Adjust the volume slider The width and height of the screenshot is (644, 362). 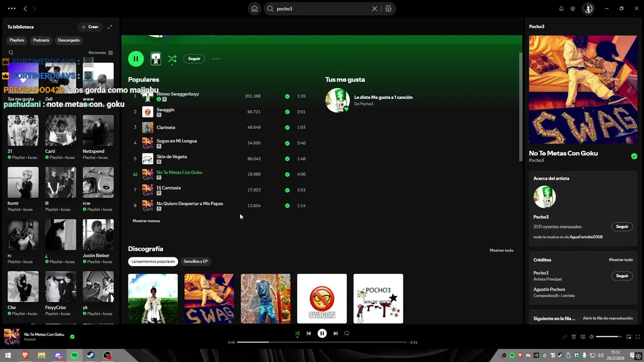[609, 337]
